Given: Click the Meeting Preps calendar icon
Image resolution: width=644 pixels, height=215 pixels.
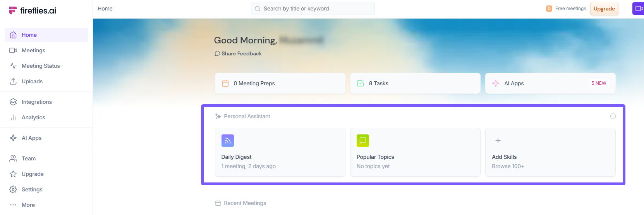Looking at the screenshot, I should click(225, 83).
